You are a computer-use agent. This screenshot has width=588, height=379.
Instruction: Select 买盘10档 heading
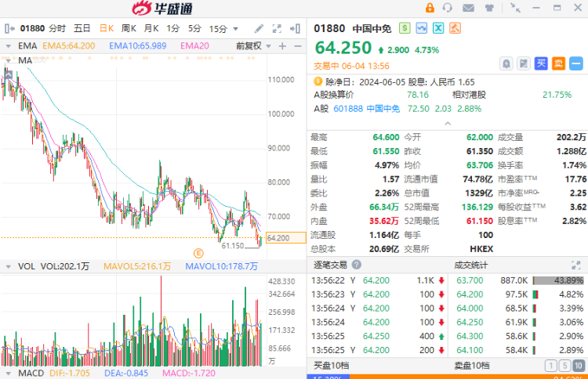[x=331, y=366]
